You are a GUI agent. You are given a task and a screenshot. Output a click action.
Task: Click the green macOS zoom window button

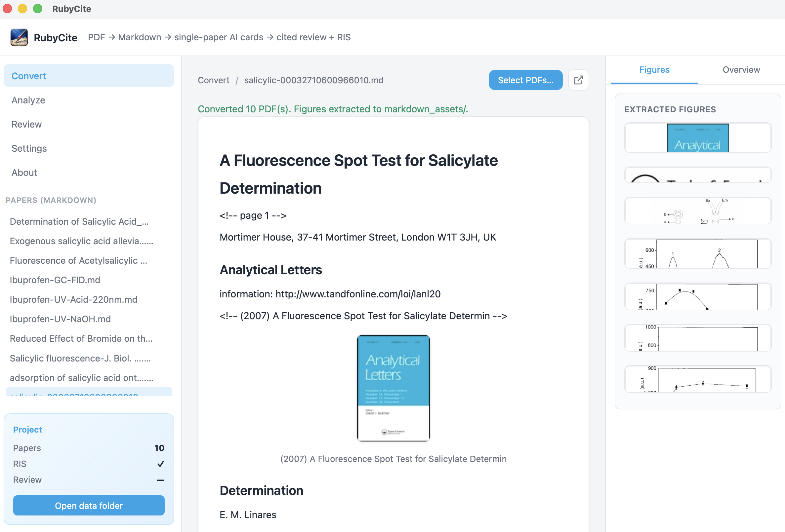point(38,9)
